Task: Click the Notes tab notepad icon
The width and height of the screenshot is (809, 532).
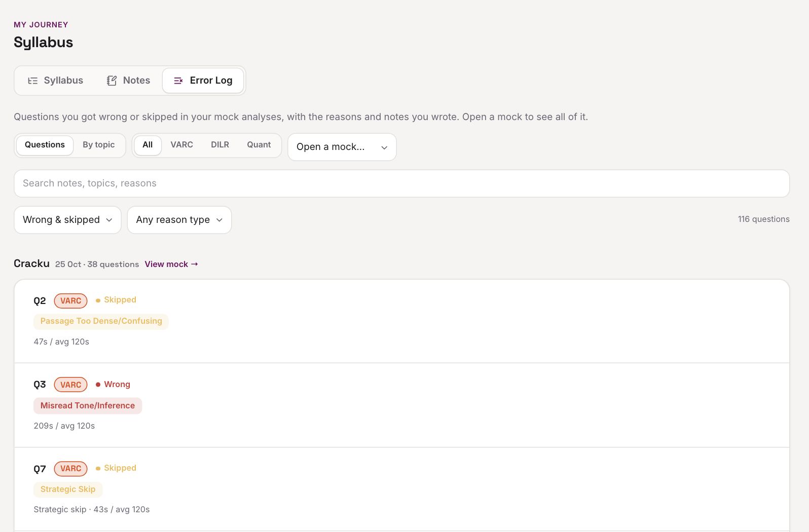Action: click(112, 81)
